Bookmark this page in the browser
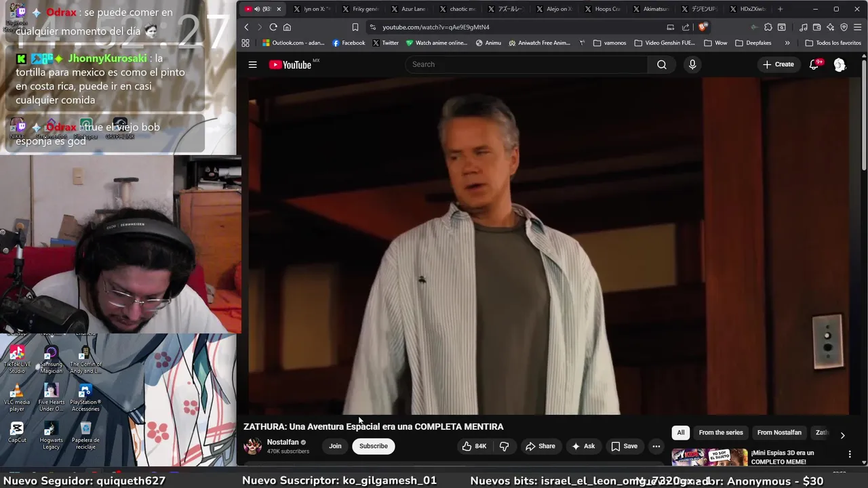The image size is (868, 488). pyautogui.click(x=355, y=27)
